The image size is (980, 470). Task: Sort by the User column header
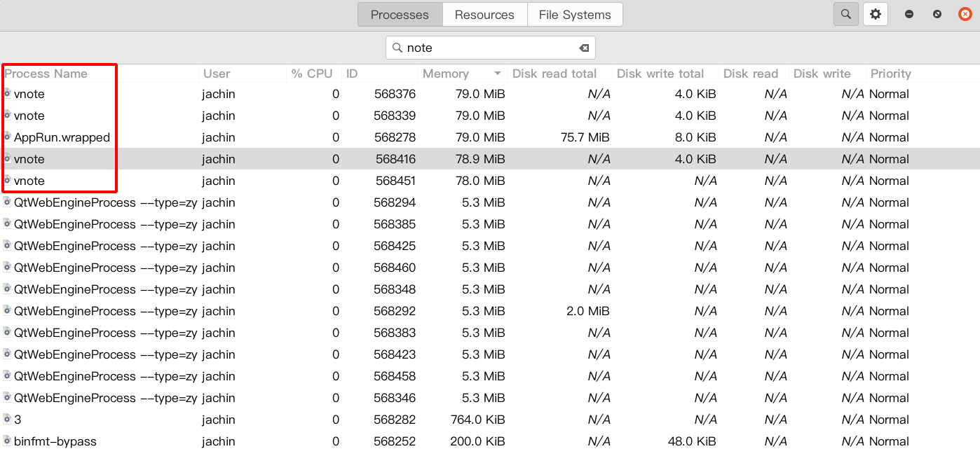coord(217,74)
